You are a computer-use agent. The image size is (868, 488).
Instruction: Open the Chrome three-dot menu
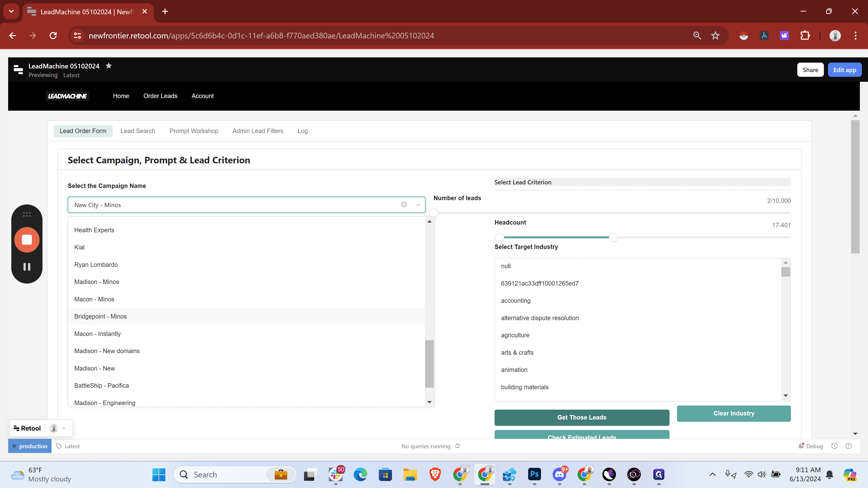[x=855, y=35]
